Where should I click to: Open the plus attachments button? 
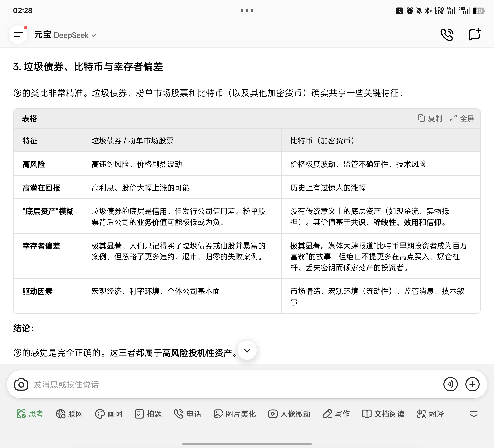pyautogui.click(x=472, y=384)
